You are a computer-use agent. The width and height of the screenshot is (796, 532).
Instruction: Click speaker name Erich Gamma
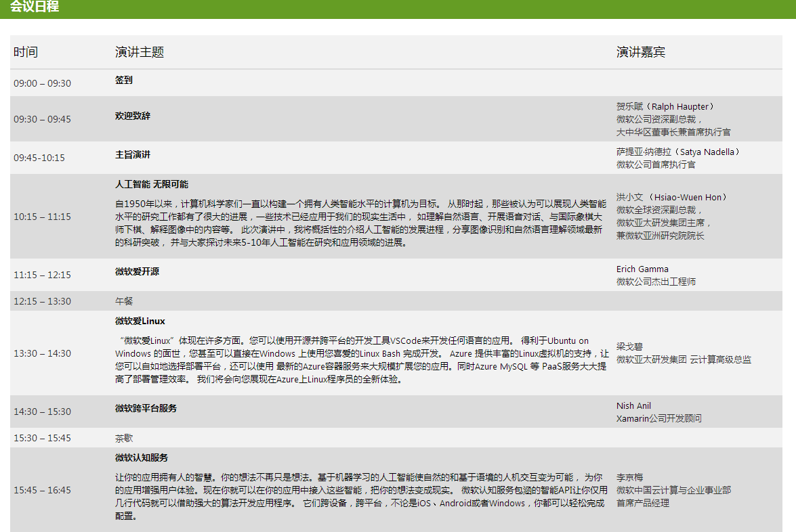(x=642, y=269)
